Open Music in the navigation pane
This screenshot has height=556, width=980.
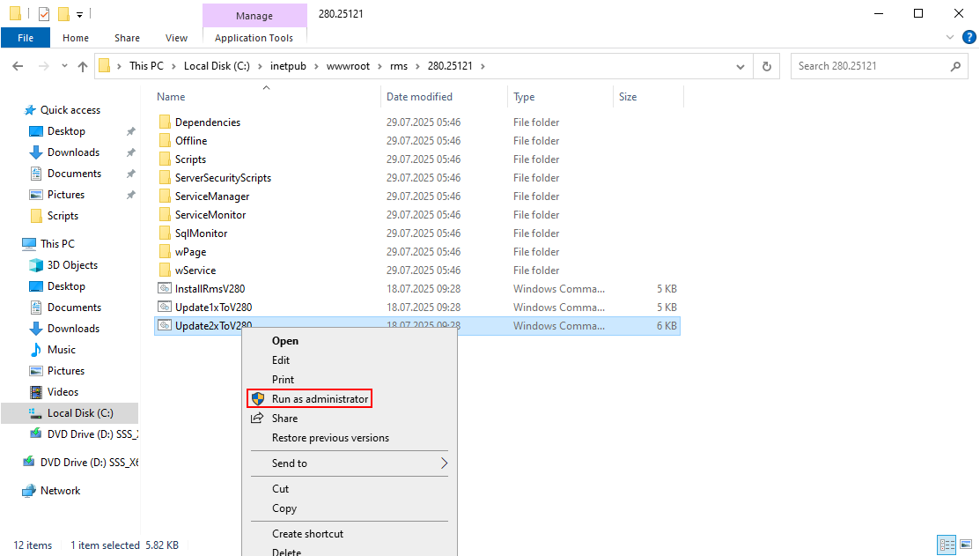click(62, 350)
